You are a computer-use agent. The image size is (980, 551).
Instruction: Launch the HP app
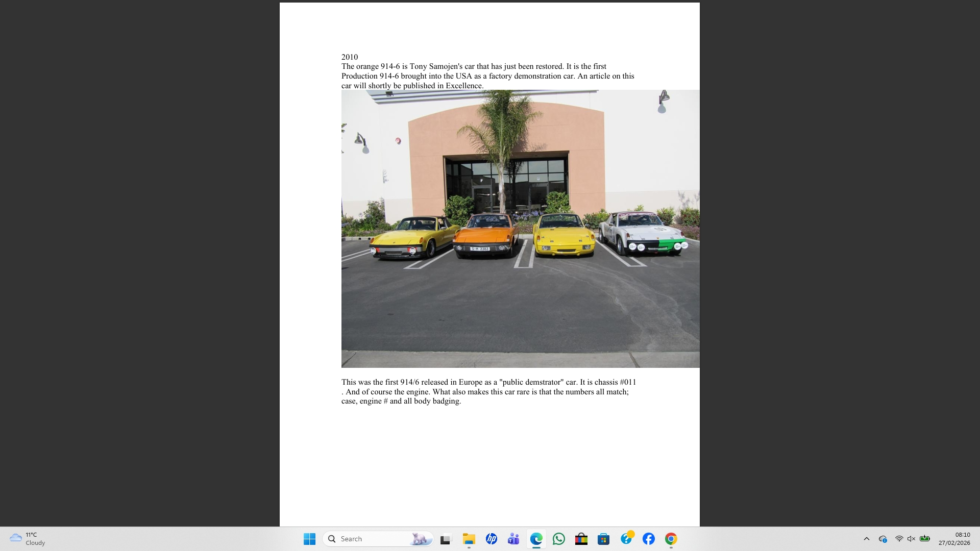click(x=491, y=539)
